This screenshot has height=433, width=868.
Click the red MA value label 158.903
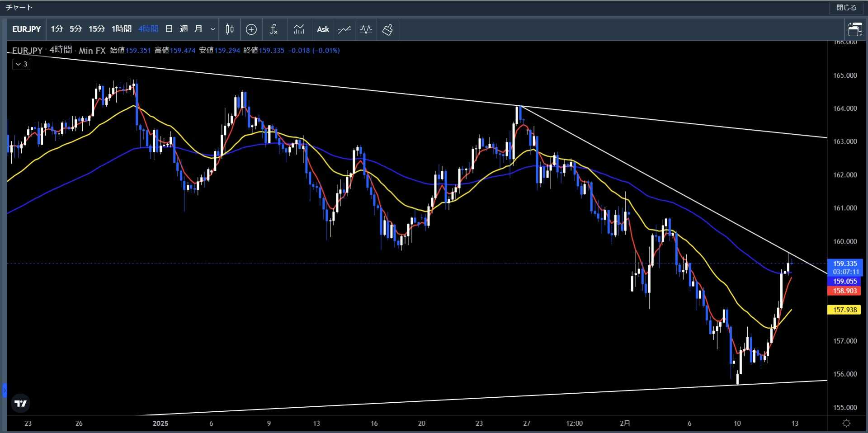click(845, 291)
